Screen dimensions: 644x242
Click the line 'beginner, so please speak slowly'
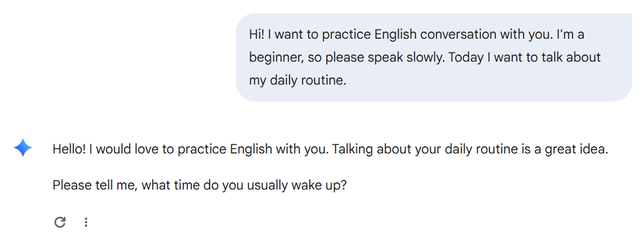pos(425,58)
